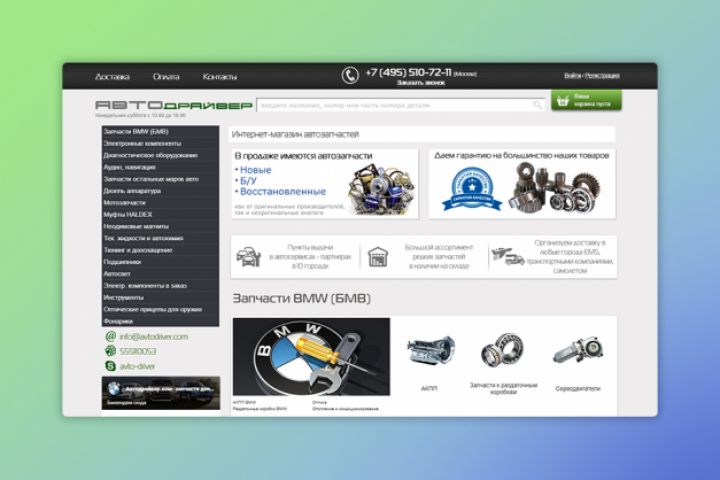This screenshot has height=480, width=720.
Task: Open the auto parts basket banner image
Action: (x=382, y=191)
